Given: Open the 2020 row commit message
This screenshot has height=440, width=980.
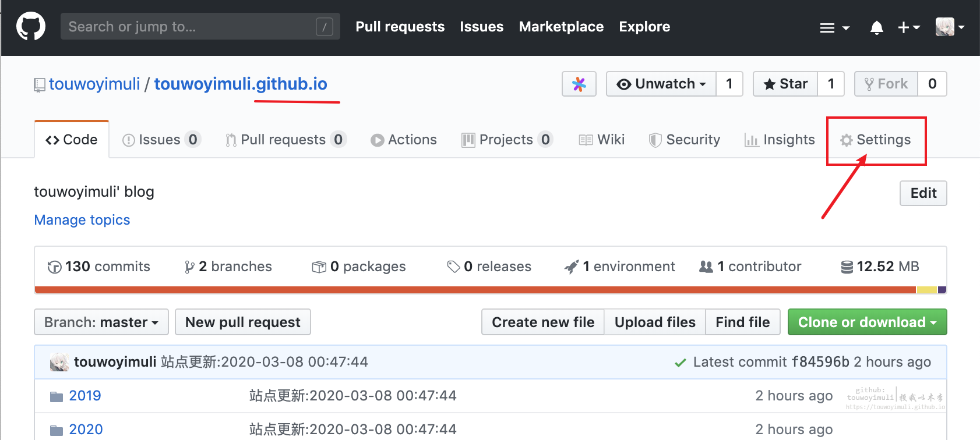Looking at the screenshot, I should [x=353, y=430].
